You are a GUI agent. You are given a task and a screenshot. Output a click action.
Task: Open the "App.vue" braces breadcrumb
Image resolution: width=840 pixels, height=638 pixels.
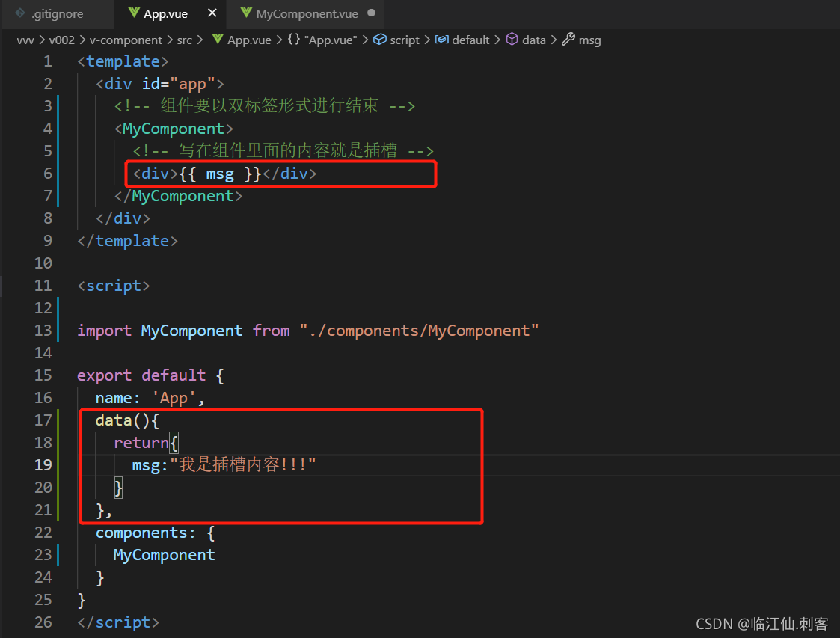(x=331, y=40)
